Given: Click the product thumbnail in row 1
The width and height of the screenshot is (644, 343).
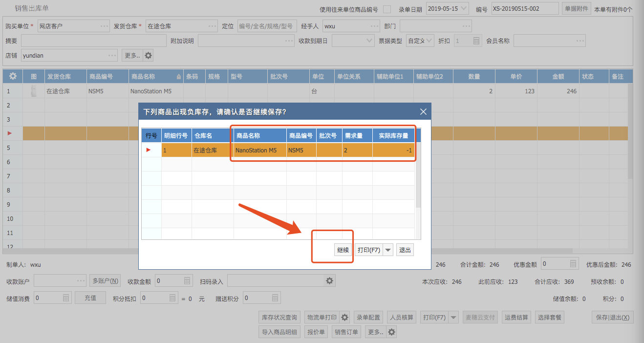Looking at the screenshot, I should click(x=34, y=91).
